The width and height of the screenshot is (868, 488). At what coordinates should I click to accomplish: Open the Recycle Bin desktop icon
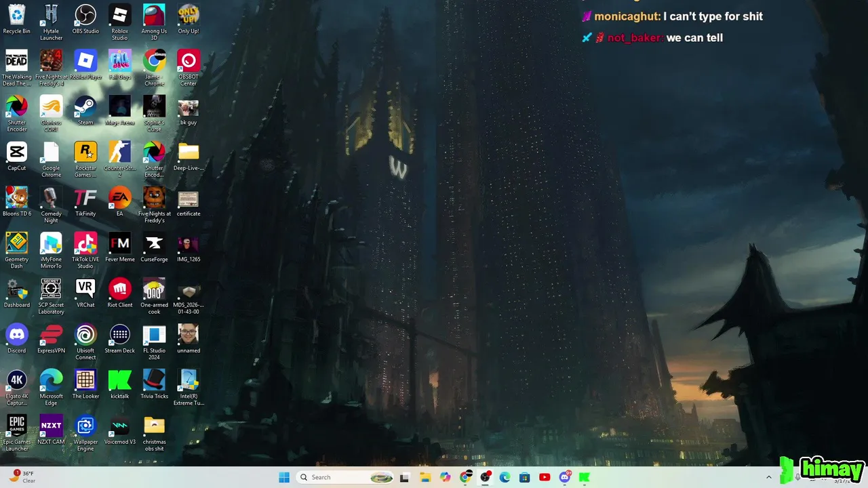[x=17, y=19]
